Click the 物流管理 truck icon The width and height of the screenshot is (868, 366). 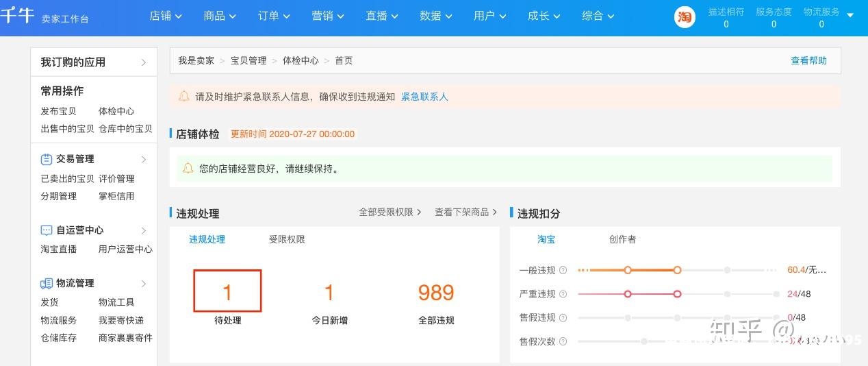47,283
